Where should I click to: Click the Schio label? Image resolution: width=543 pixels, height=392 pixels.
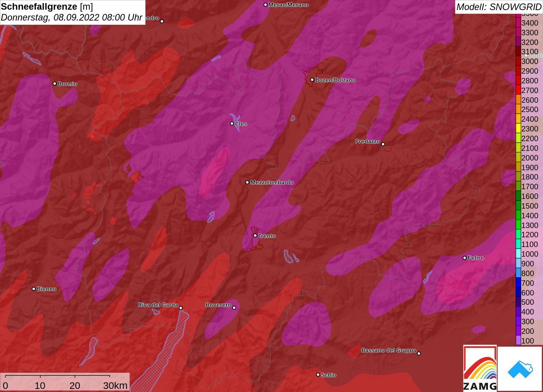(x=329, y=375)
